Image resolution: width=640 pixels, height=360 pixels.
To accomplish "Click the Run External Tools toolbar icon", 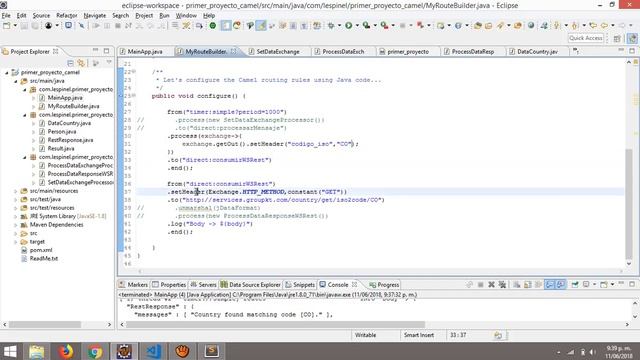I will pos(384,26).
